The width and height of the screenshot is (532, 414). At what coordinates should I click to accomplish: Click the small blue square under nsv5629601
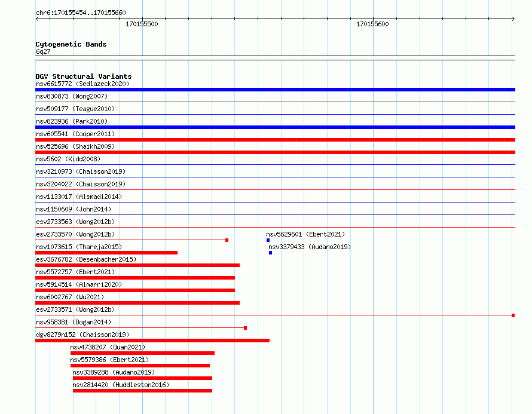tap(268, 240)
